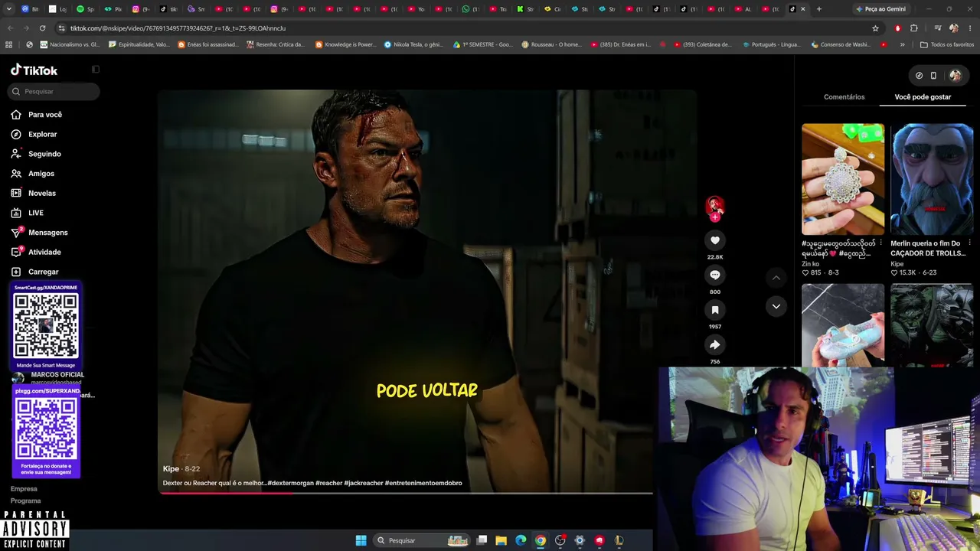Open Google Chrome from the taskbar

tap(541, 540)
